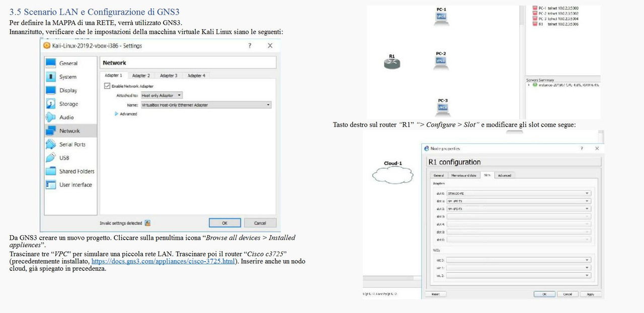Click the R1 red status icon in topology summary
Screen dimensions: 644x313
click(535, 24)
